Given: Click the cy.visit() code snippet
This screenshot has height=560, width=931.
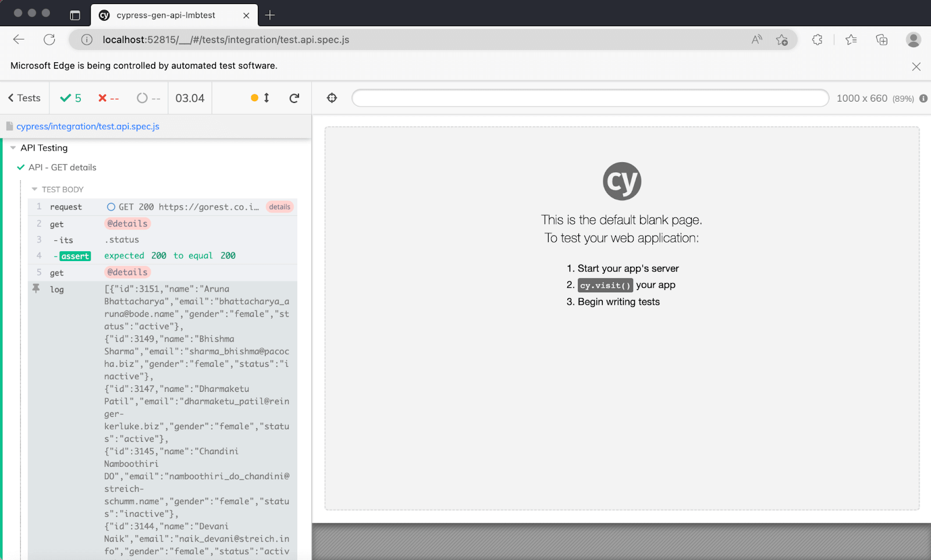Looking at the screenshot, I should coord(605,286).
